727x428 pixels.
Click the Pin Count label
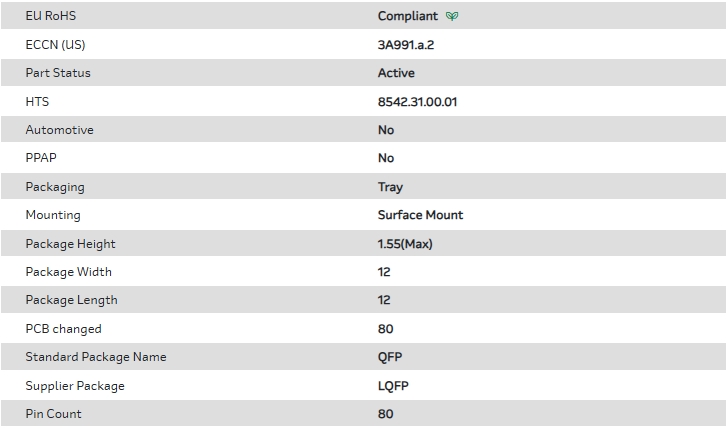(53, 414)
